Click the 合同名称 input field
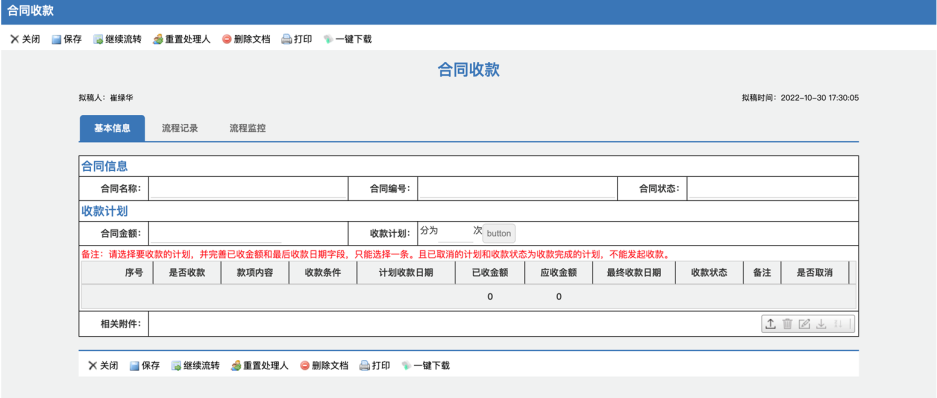This screenshot has height=398, width=937. (x=247, y=189)
